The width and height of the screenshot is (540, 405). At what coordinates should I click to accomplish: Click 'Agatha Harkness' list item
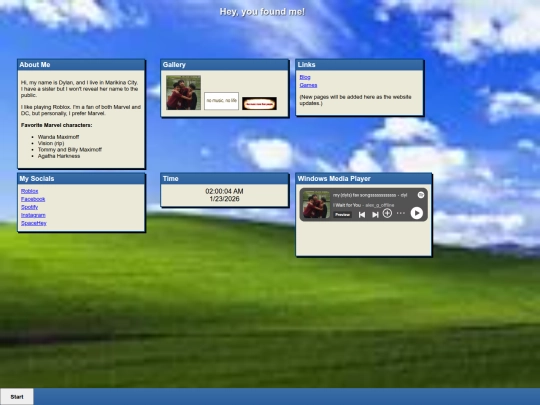point(59,156)
